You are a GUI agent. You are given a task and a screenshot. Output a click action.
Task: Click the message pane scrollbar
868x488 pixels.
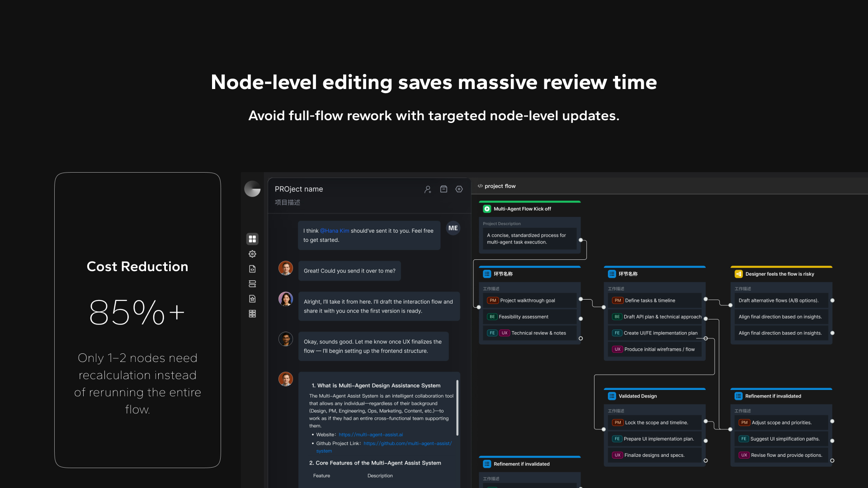[457, 407]
